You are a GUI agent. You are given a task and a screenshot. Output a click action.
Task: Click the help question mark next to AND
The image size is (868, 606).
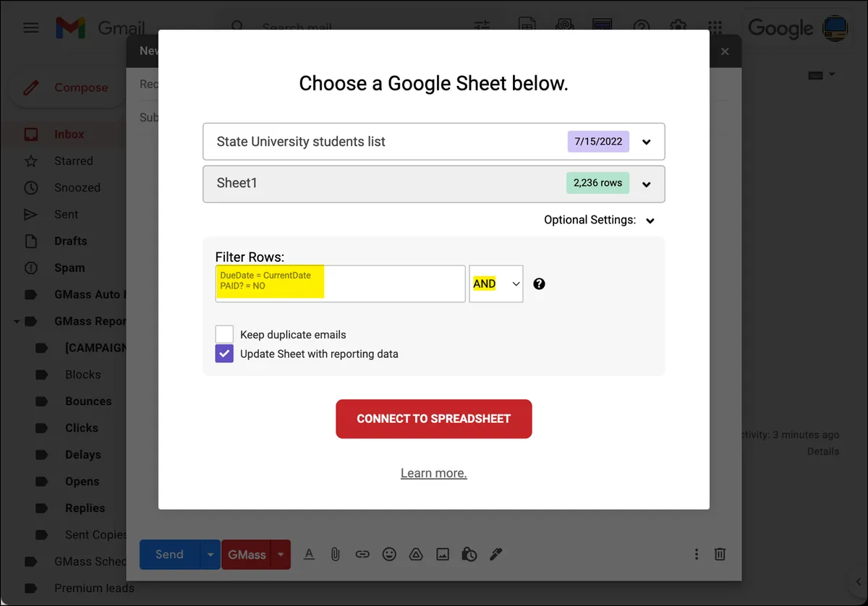pos(539,283)
